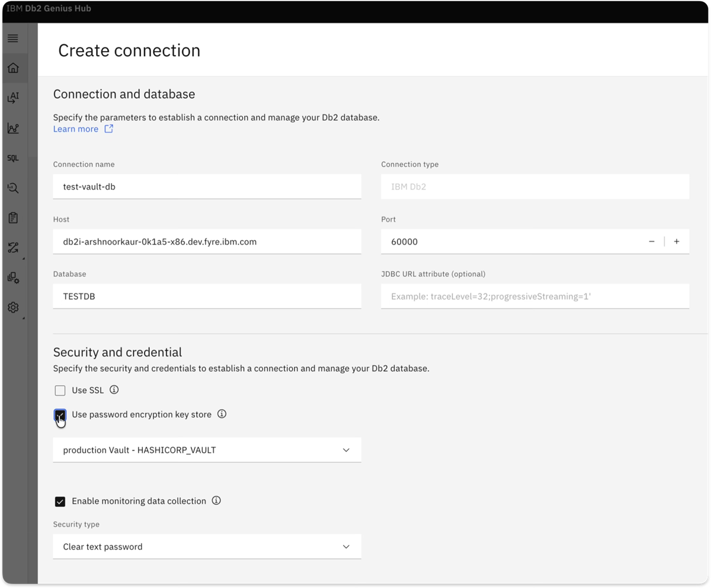Go to the Home sidebar icon
Screen dimensions: 711x588
pos(13,68)
